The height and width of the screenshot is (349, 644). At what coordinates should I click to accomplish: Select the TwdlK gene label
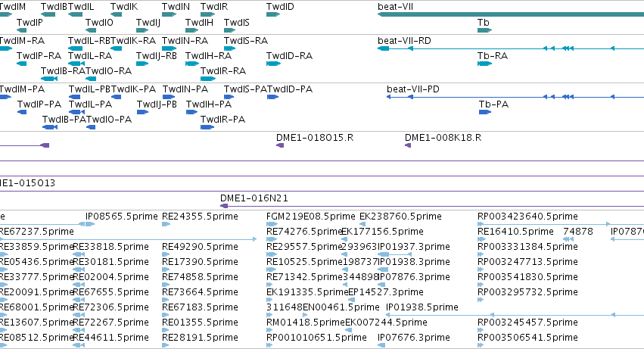pos(124,7)
